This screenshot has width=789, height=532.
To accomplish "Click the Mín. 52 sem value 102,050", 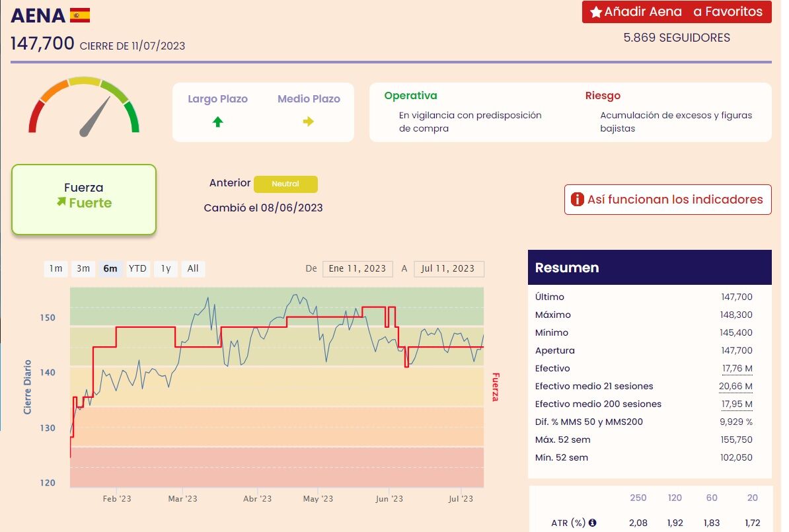I will click(736, 457).
